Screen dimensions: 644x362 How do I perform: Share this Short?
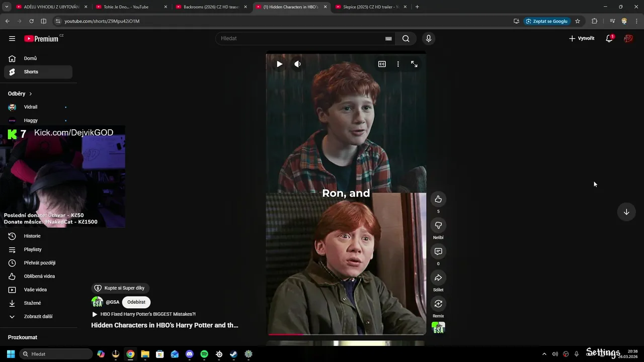pyautogui.click(x=438, y=278)
